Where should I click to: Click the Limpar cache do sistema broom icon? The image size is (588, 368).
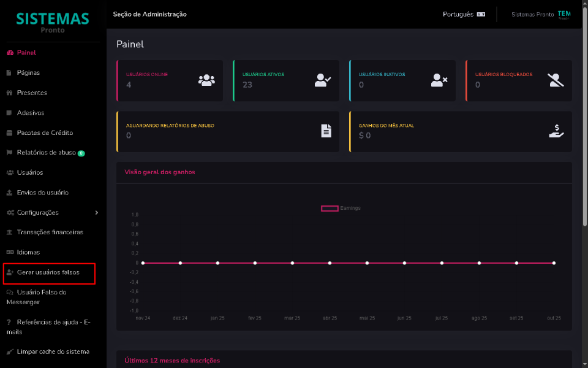click(11, 351)
